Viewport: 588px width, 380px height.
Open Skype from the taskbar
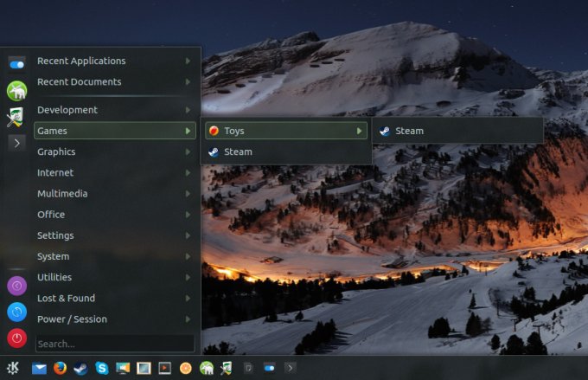point(101,368)
